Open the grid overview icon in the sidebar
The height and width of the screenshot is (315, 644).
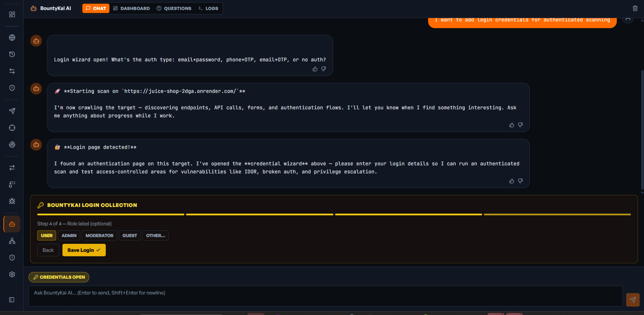click(x=12, y=14)
